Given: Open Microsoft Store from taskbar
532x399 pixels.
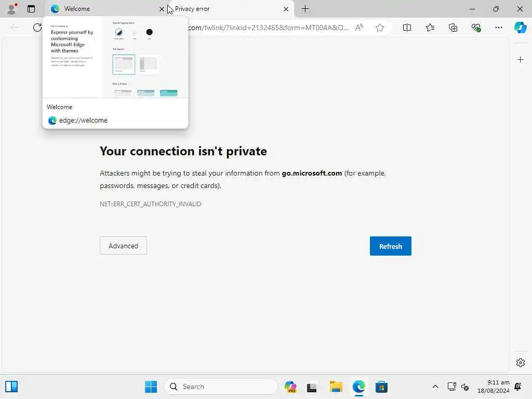Looking at the screenshot, I should coord(381,387).
